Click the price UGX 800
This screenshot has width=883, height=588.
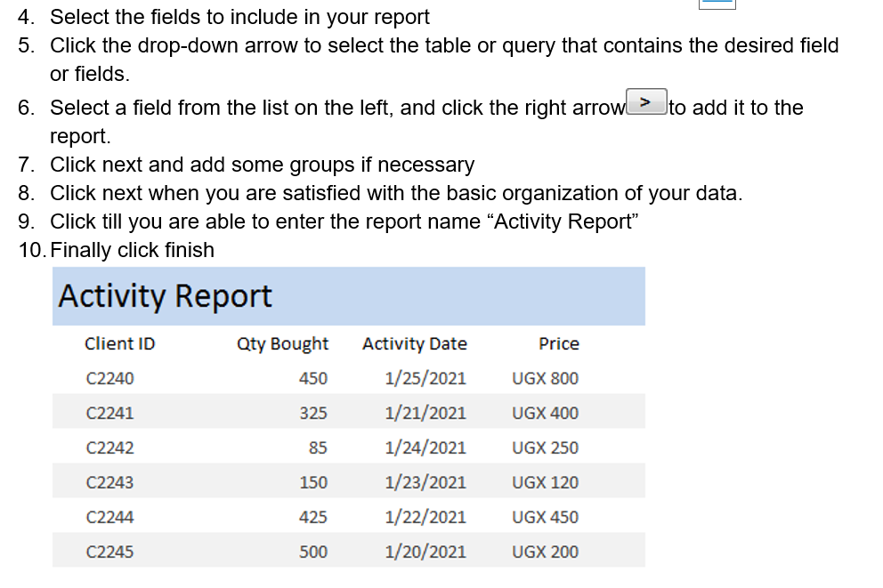point(545,378)
